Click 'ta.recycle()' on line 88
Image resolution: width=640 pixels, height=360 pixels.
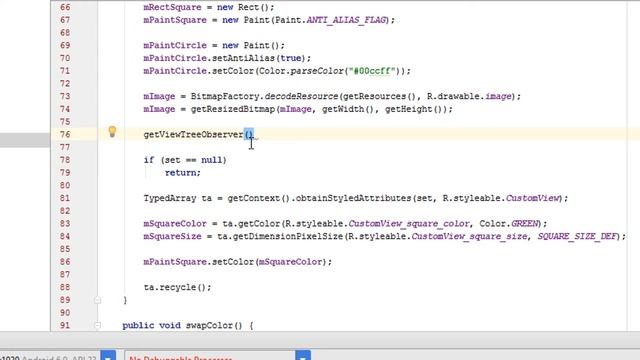coord(175,287)
